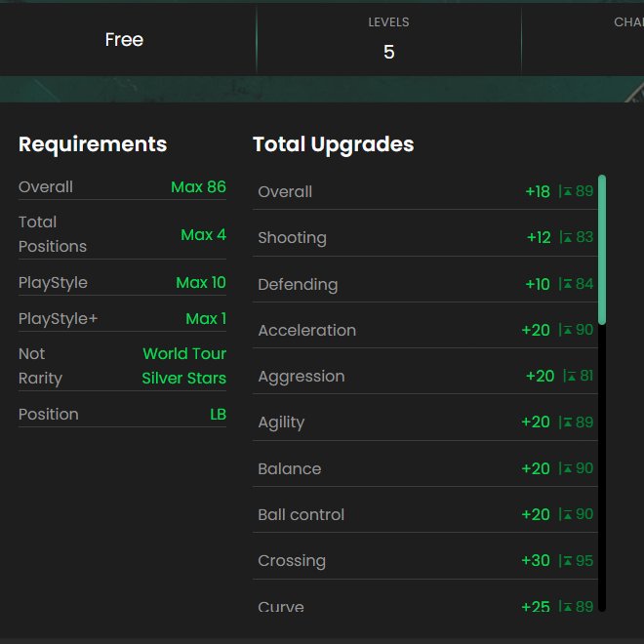Click the '+25' Curve upgrade value
Viewport: 644px width, 644px height.
(x=536, y=607)
